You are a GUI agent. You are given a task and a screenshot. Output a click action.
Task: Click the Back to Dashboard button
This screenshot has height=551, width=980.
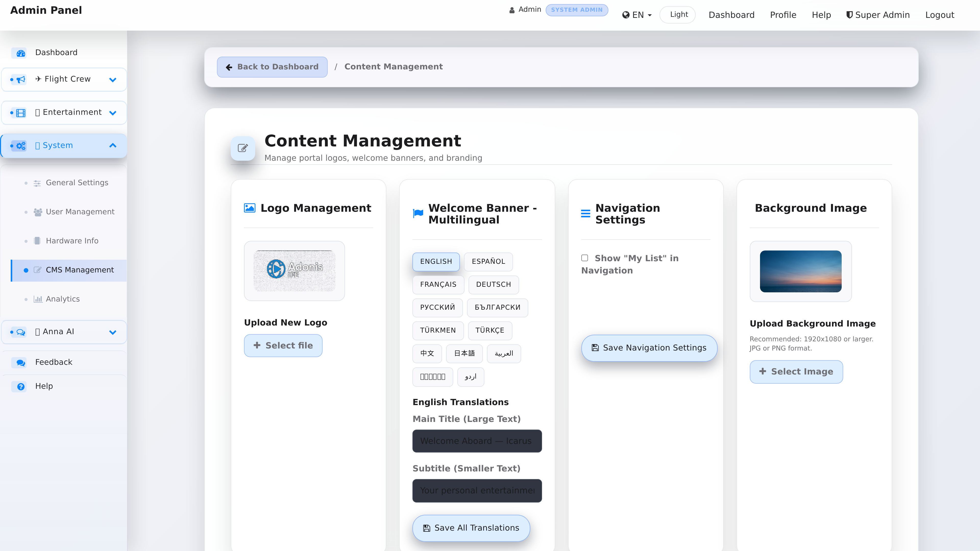pyautogui.click(x=272, y=67)
